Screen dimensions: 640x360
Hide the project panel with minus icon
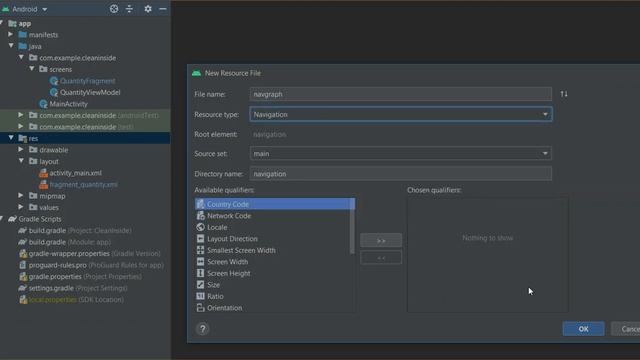point(163,9)
